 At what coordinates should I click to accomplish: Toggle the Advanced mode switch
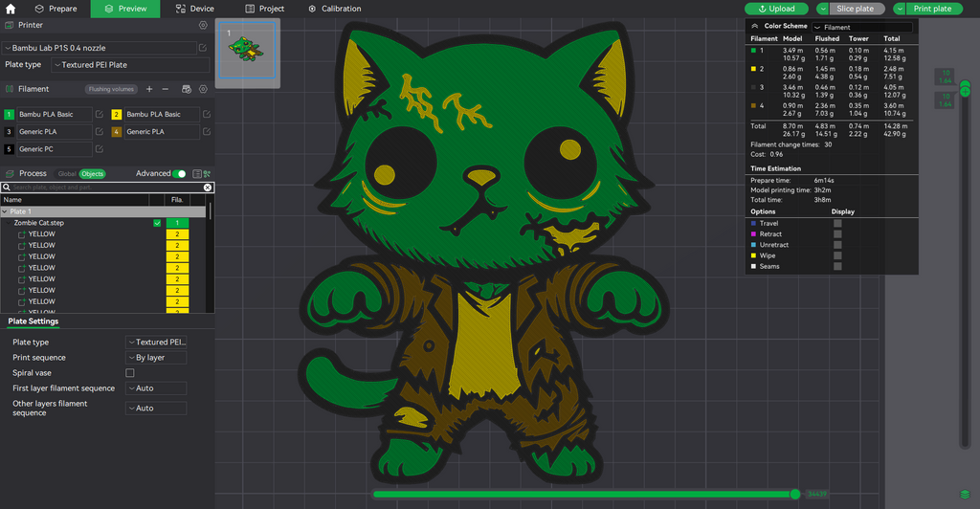179,173
